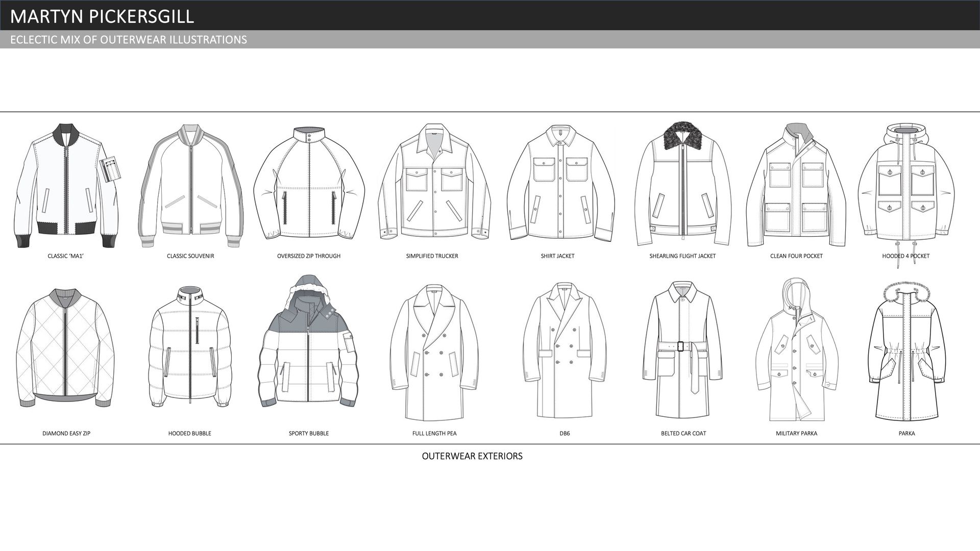980x551 pixels.
Task: Click the Shearling Flight Jacket label text
Action: [x=682, y=256]
